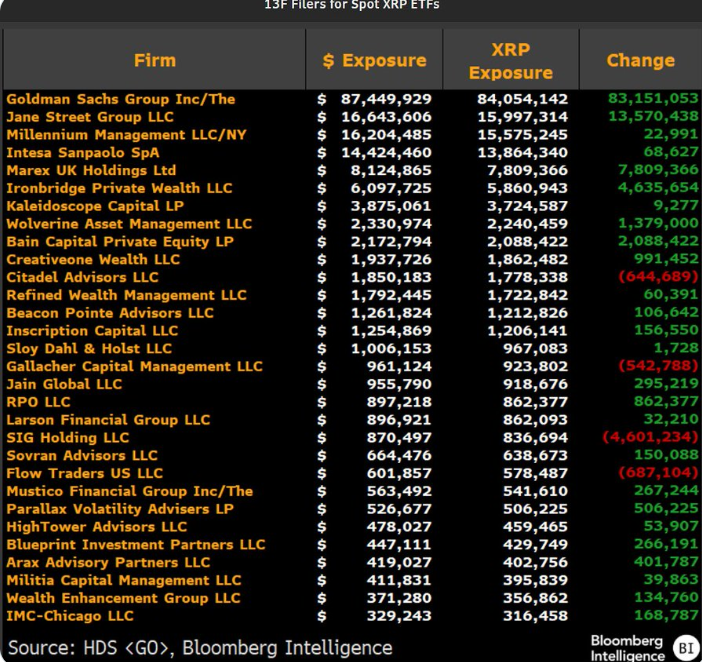
Task: Click Jane Street change value 13,570,438
Action: point(653,116)
